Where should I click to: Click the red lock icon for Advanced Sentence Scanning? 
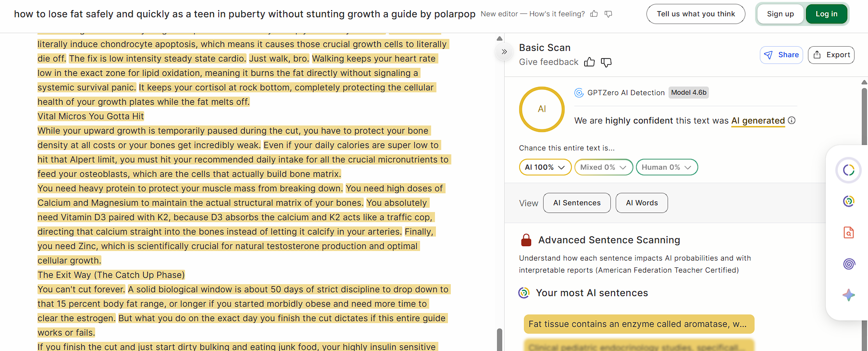click(x=526, y=239)
